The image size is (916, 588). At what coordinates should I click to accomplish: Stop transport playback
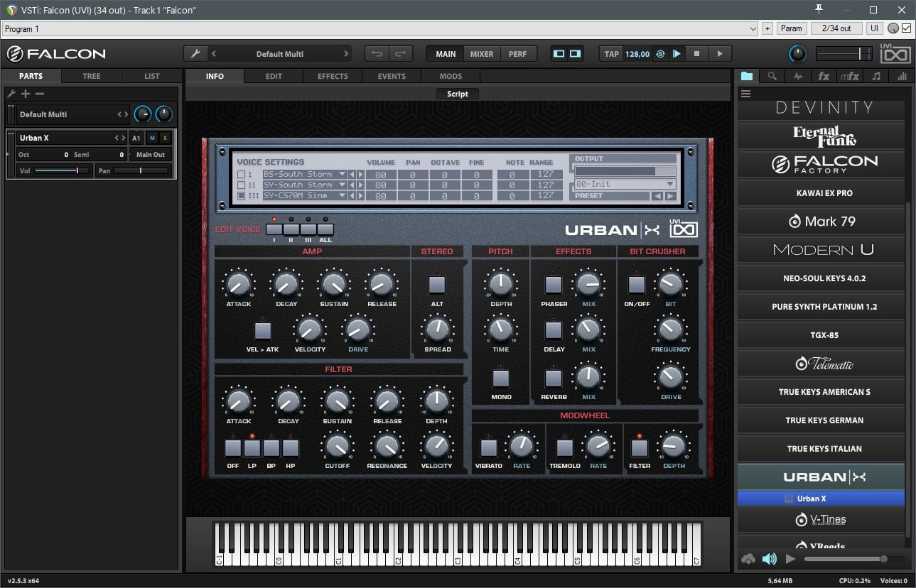point(697,54)
